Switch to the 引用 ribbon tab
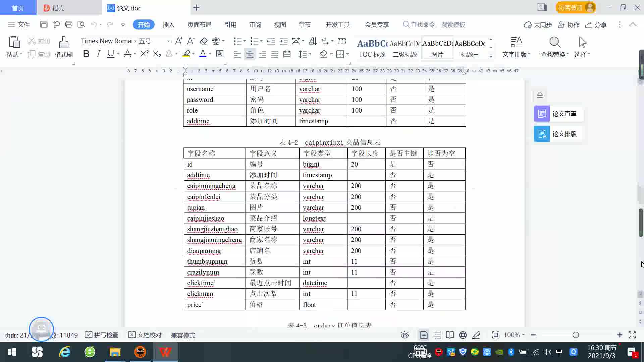Image resolution: width=644 pixels, height=362 pixels. (230, 24)
